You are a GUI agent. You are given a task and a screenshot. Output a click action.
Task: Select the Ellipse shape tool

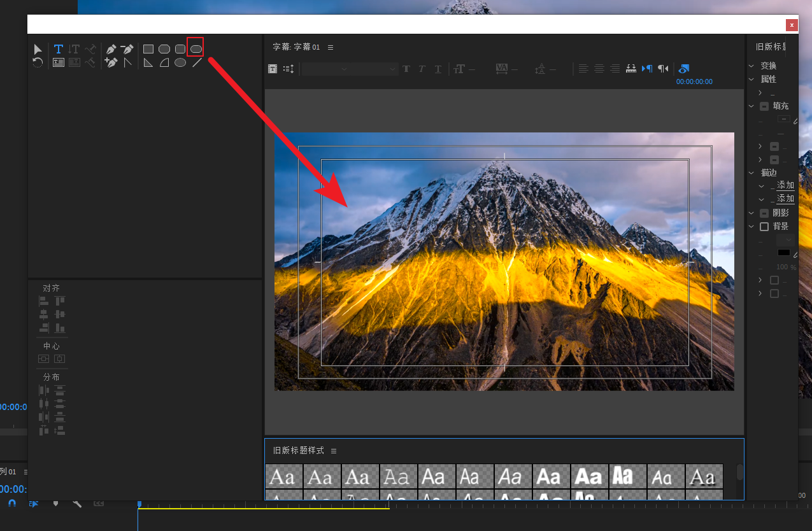(x=180, y=62)
